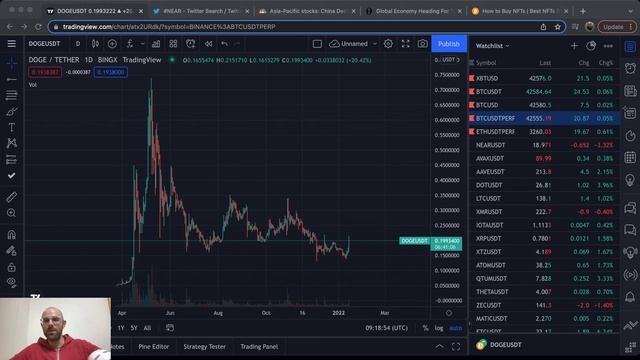The image size is (640, 360).
Task: Select NEARUSDT row in the watchlist
Action: (x=544, y=145)
